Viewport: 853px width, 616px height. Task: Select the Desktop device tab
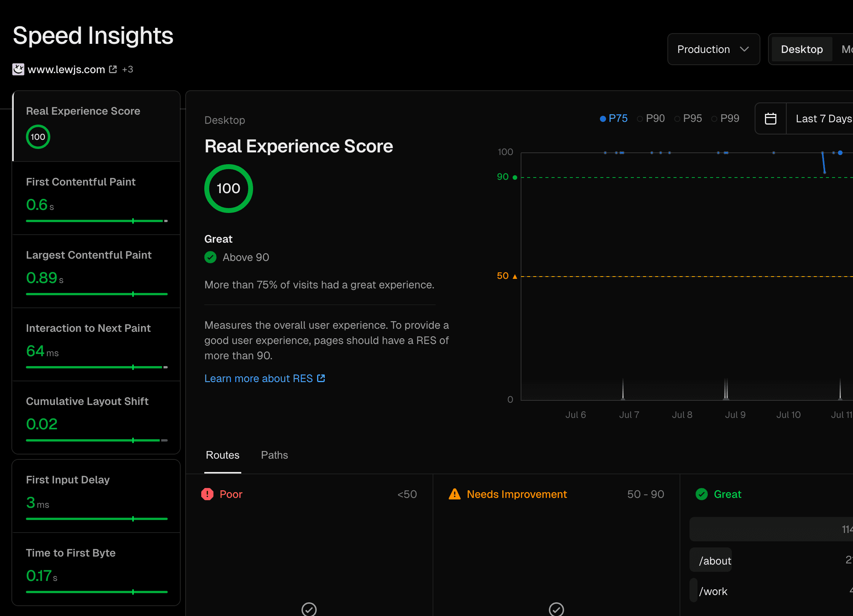[801, 49]
